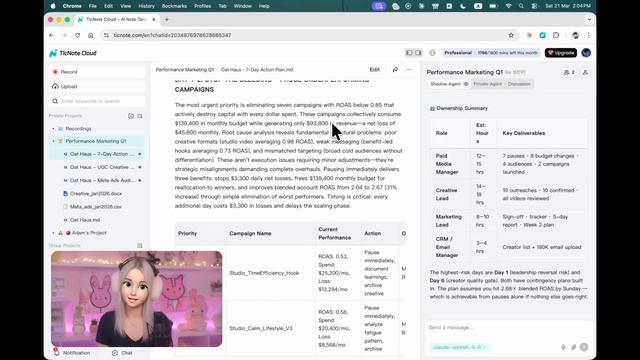Toggle Shadow Agent visibility eye icon
Viewport: 640px width, 360px height.
[466, 84]
